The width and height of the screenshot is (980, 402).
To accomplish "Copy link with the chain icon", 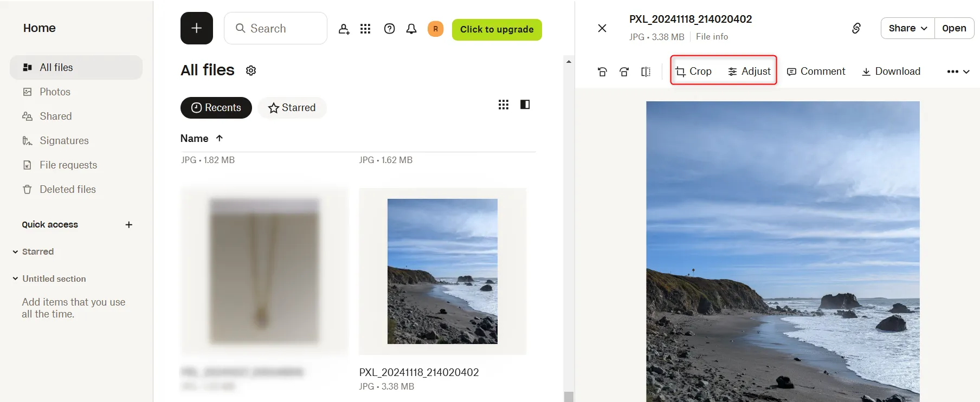I will coord(856,28).
